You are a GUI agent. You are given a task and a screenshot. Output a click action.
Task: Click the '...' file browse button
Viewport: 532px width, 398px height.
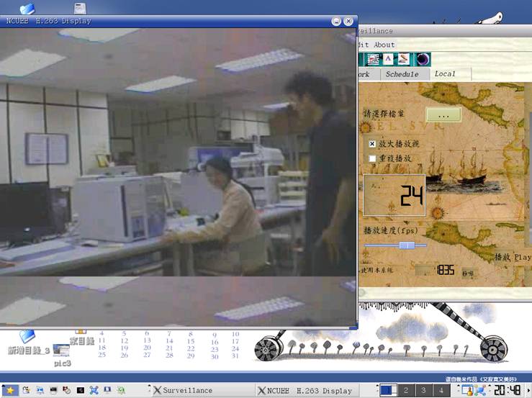[443, 114]
